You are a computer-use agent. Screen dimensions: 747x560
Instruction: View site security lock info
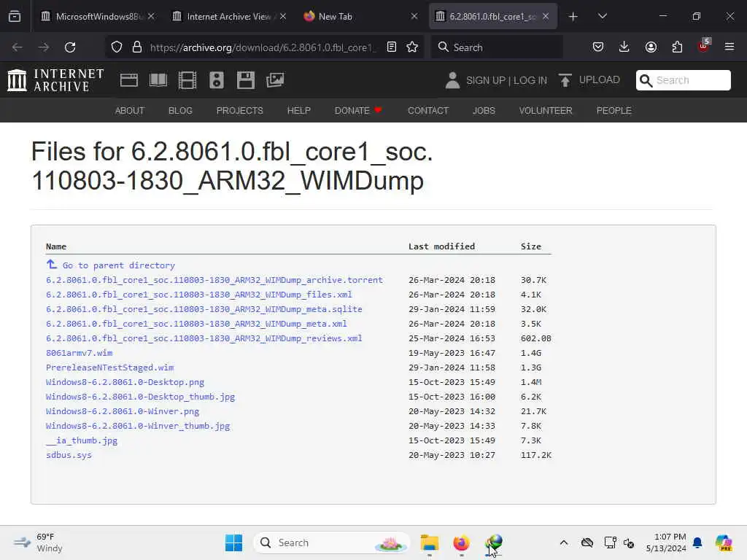137,47
